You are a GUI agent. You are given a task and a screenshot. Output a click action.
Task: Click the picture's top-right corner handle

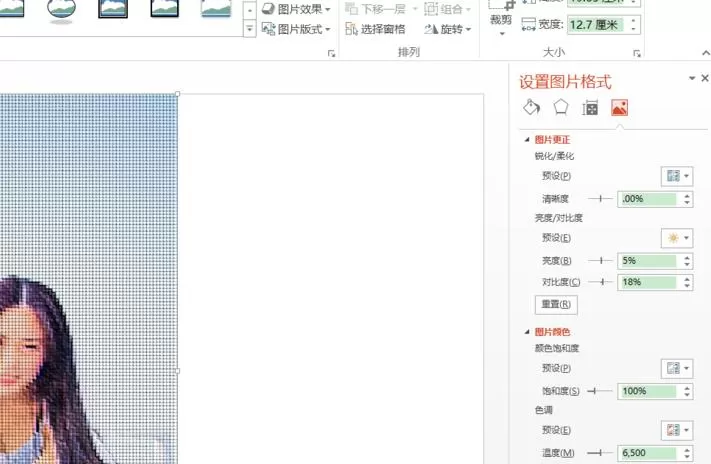pyautogui.click(x=177, y=94)
